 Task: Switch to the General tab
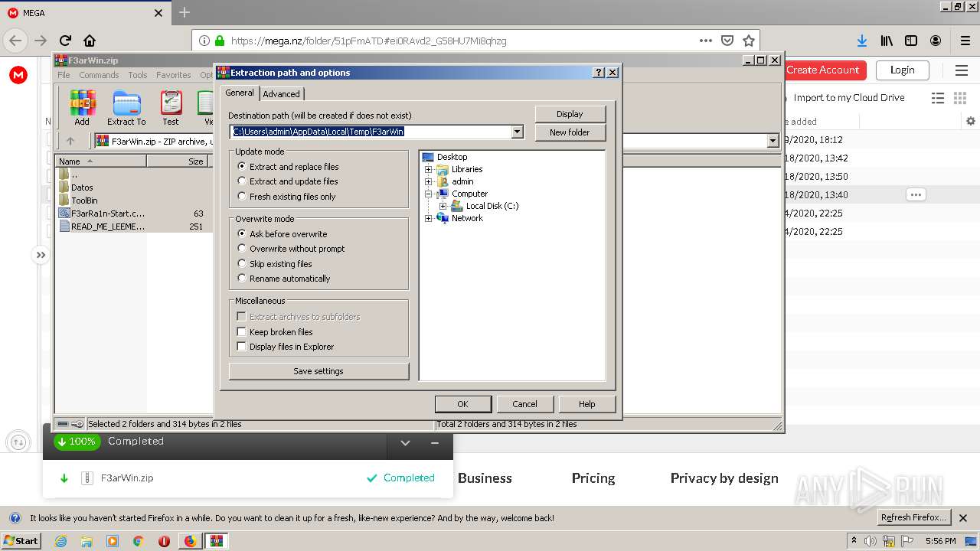(x=240, y=93)
